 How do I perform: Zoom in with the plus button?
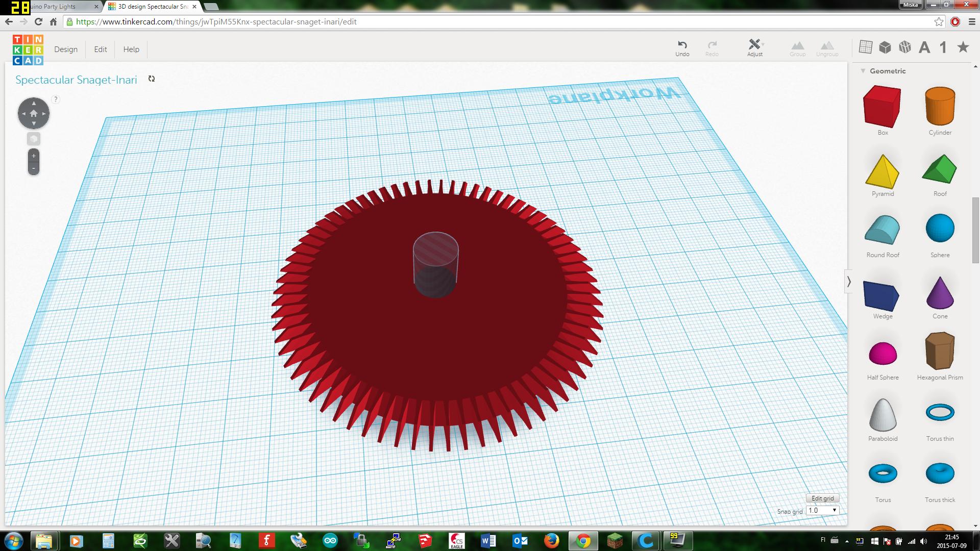click(34, 156)
